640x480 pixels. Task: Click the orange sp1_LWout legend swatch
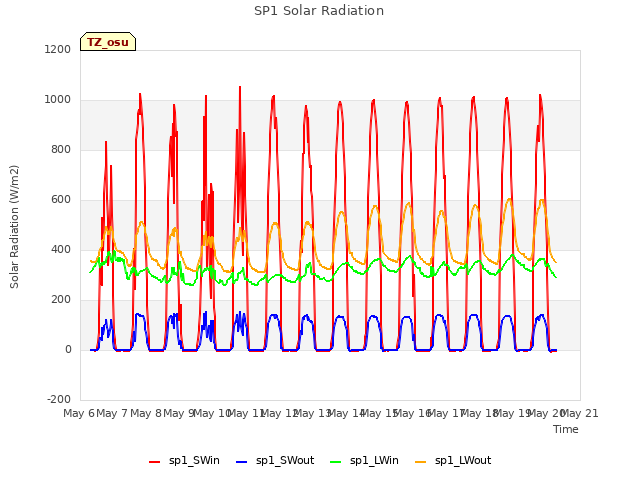pyautogui.click(x=420, y=462)
